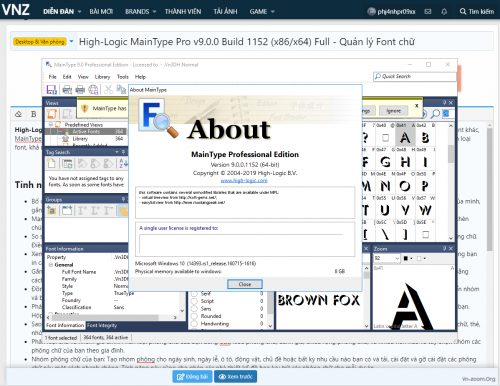This screenshot has height=386, width=500.
Task: Click the cut scissors icon
Action: click(x=108, y=89)
